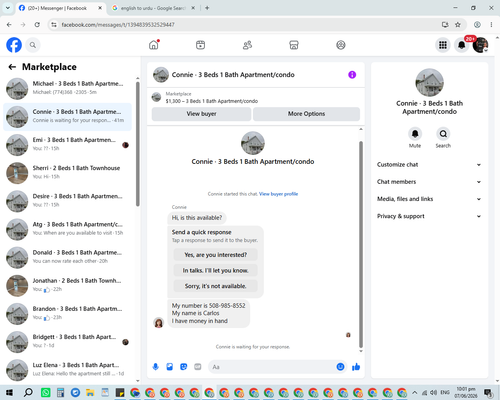
Task: Show hidden system tray icons
Action: click(414, 392)
